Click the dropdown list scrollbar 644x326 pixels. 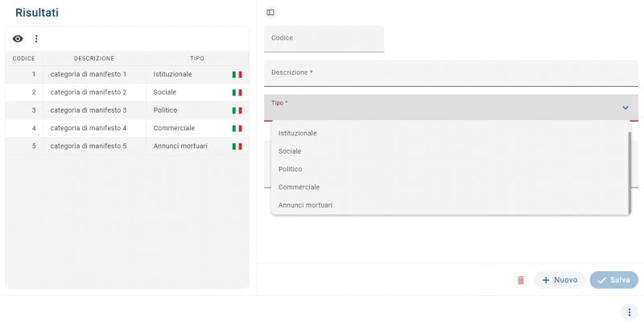pos(630,169)
